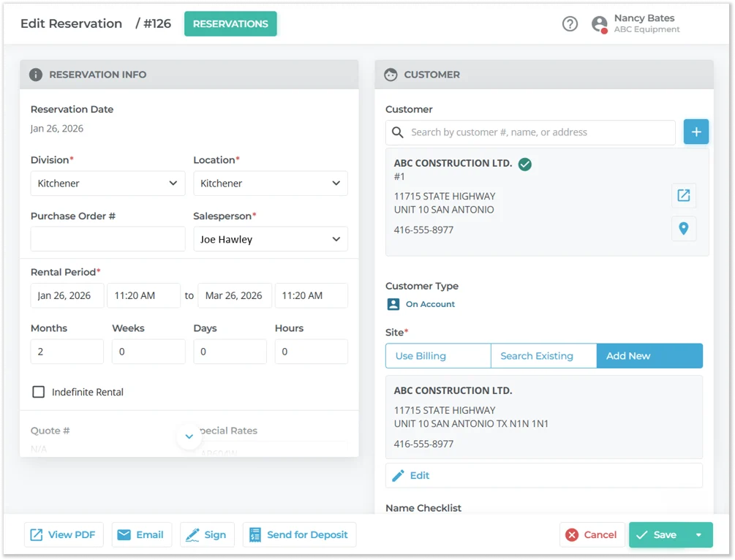Expand the Save button dropdown arrow
The width and height of the screenshot is (735, 560).
point(698,535)
